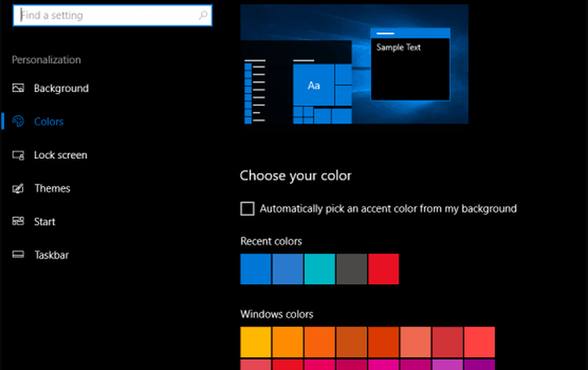Click the magnifier icon in search box
The width and height of the screenshot is (588, 370).
[x=203, y=16]
